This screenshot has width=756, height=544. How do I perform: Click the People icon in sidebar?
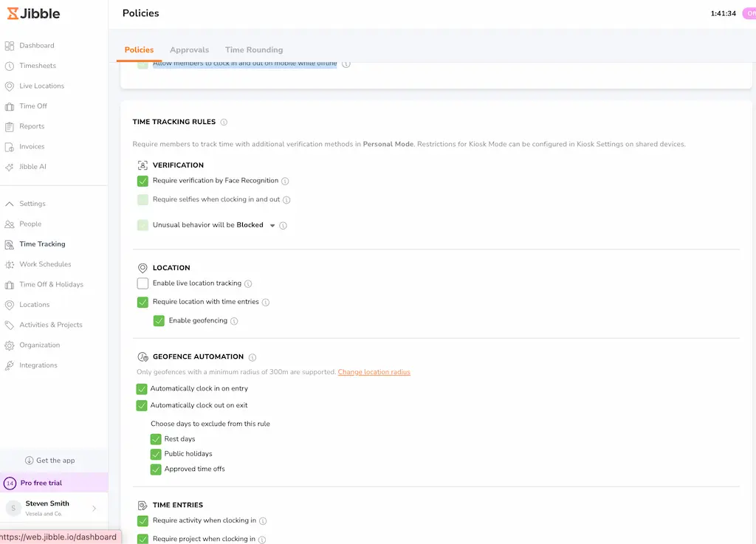pyautogui.click(x=9, y=224)
